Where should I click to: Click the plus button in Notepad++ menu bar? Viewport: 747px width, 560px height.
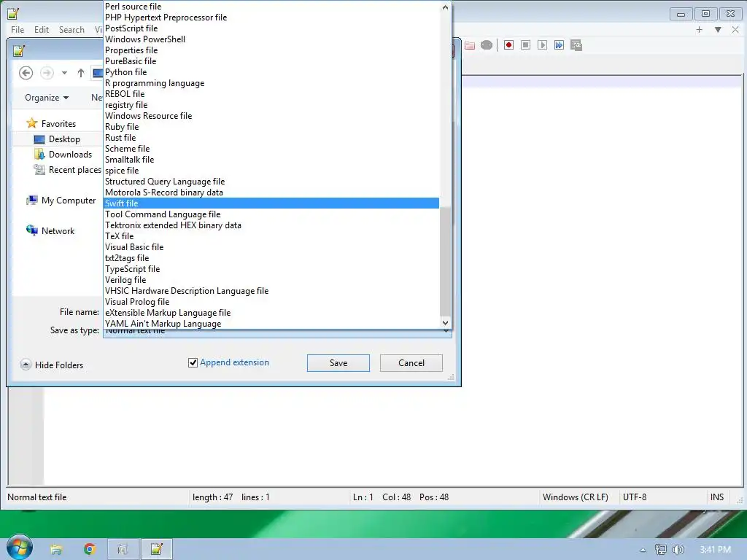[x=700, y=29]
